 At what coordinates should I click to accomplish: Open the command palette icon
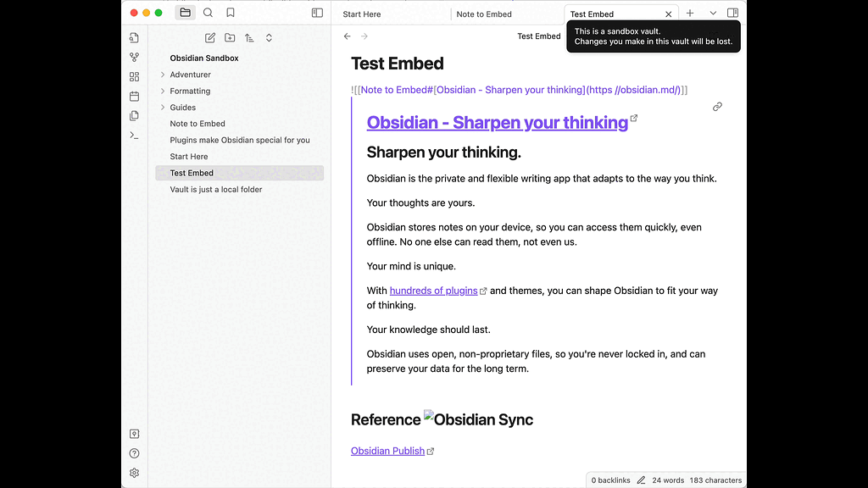pyautogui.click(x=134, y=135)
